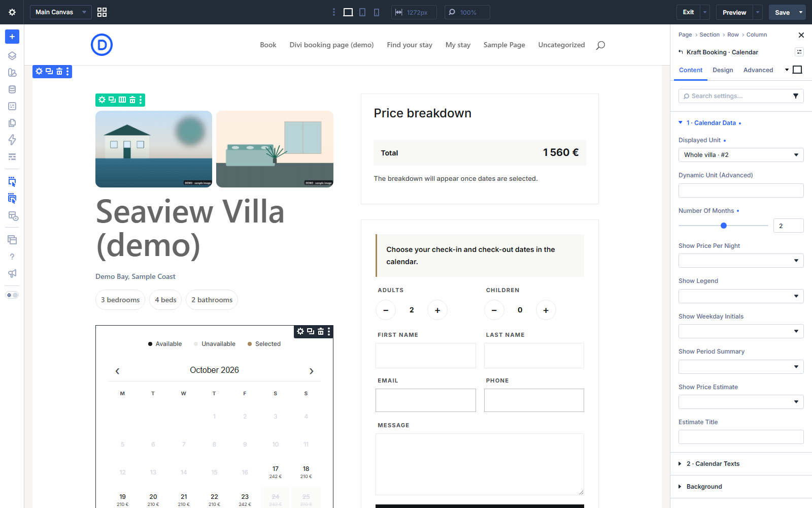Delete section via blue toolbar trash icon

pyautogui.click(x=59, y=72)
